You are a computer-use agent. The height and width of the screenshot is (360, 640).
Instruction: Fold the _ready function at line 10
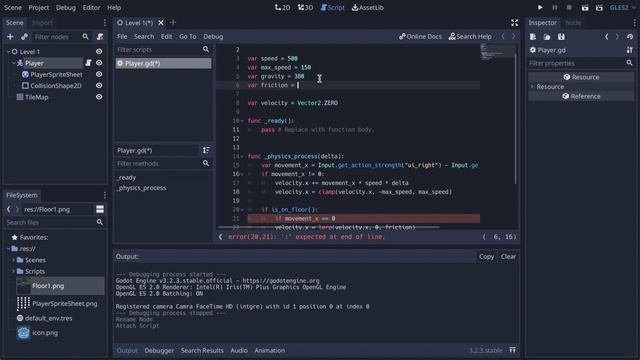coord(242,121)
